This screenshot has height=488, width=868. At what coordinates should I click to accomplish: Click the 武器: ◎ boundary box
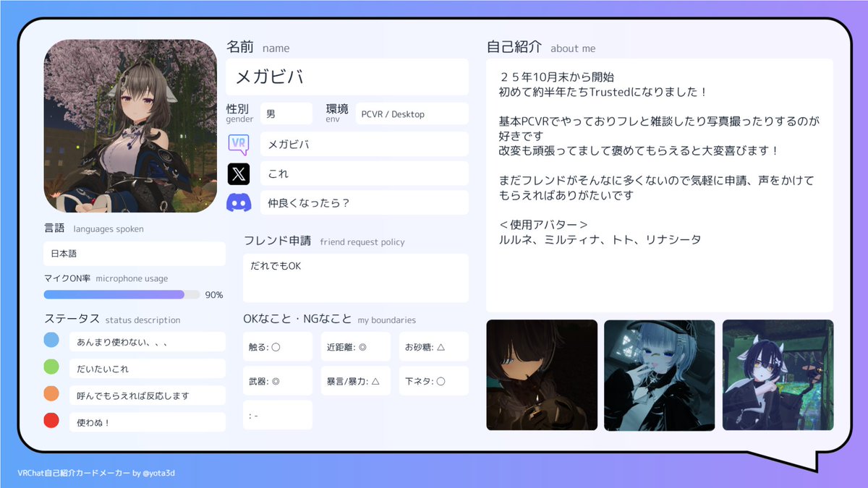click(278, 380)
